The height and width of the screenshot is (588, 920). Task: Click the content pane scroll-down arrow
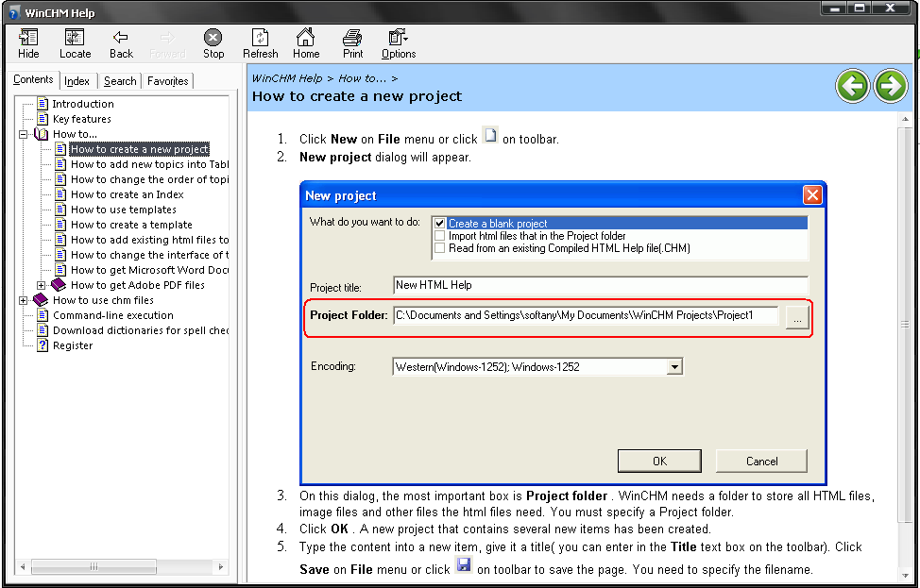coord(904,575)
